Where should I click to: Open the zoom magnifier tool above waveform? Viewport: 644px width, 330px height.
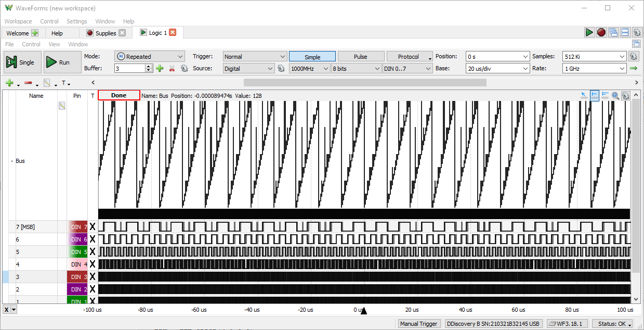(x=615, y=96)
